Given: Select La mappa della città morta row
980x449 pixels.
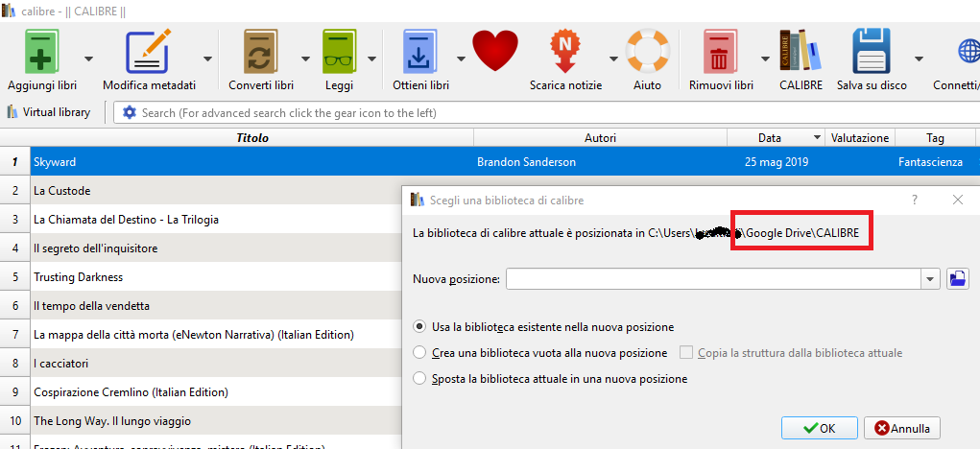Looking at the screenshot, I should (x=216, y=335).
